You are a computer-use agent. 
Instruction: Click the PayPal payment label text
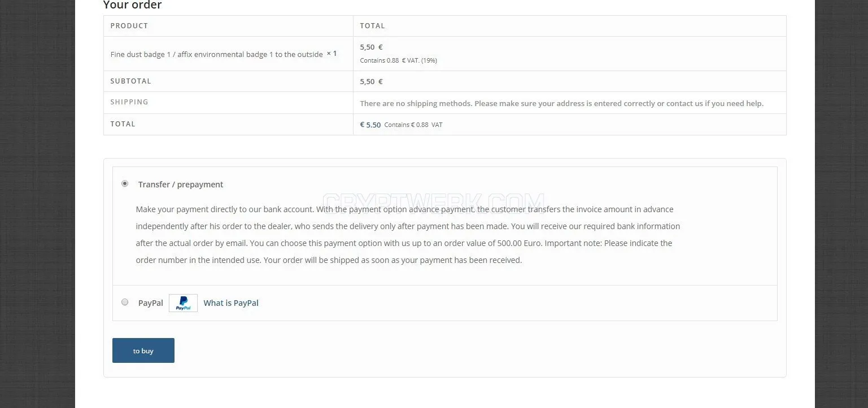pos(151,303)
